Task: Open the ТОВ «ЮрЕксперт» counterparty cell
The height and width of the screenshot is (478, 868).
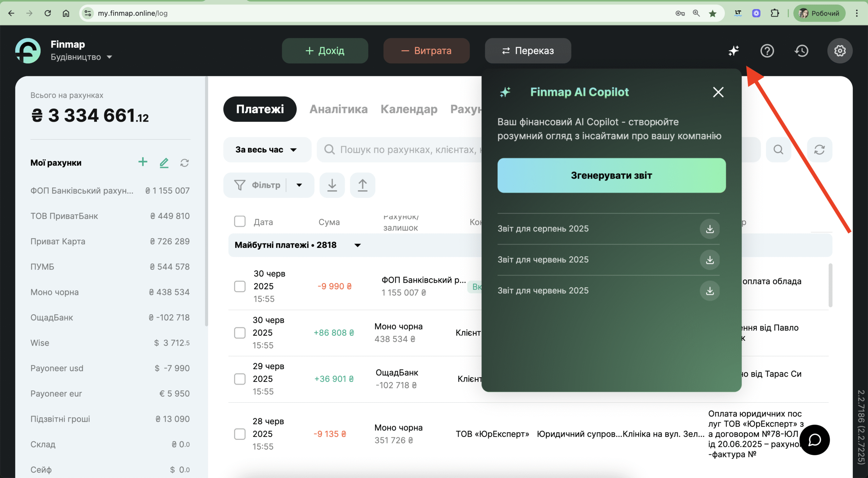Action: coord(492,434)
